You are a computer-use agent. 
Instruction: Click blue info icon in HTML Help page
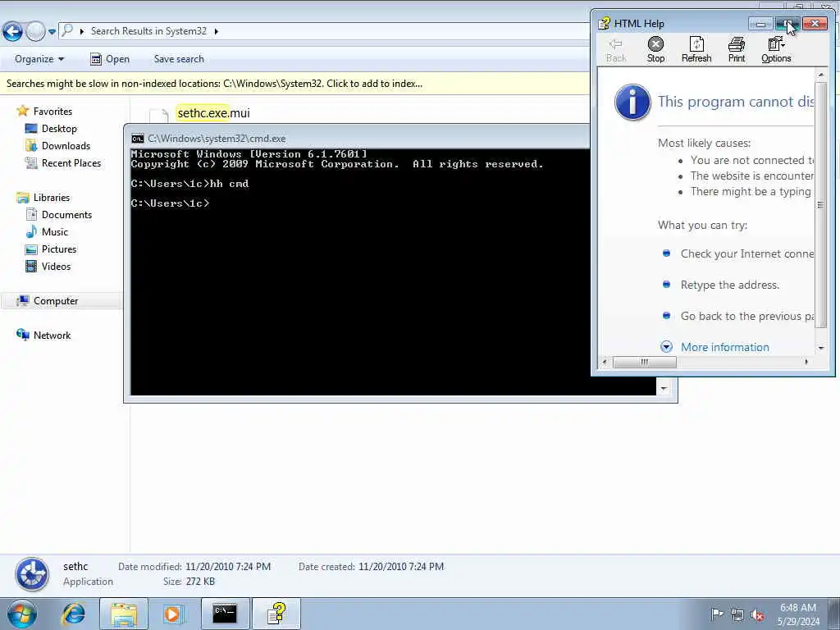tap(632, 103)
